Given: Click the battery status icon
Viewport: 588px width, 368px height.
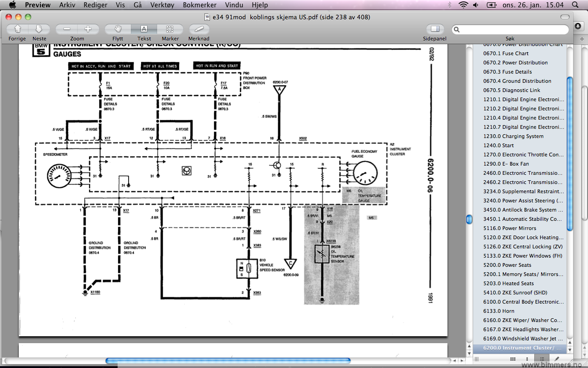Looking at the screenshot, I should [492, 5].
